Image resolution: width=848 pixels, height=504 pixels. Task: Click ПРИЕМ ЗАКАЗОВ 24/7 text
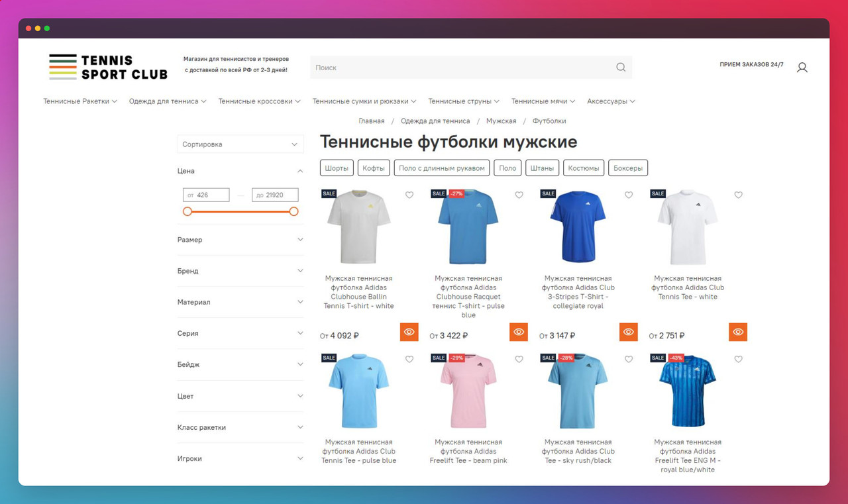[751, 65]
